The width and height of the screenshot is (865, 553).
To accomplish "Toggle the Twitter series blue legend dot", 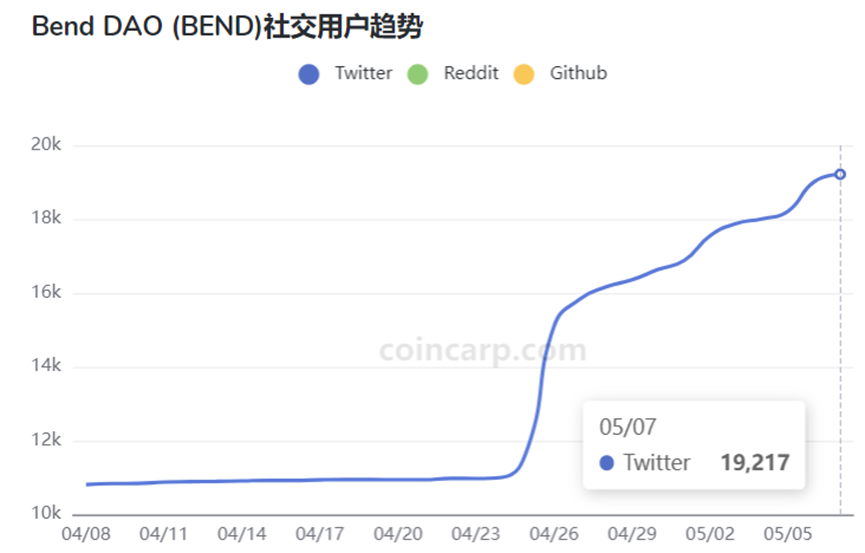I will (x=308, y=74).
